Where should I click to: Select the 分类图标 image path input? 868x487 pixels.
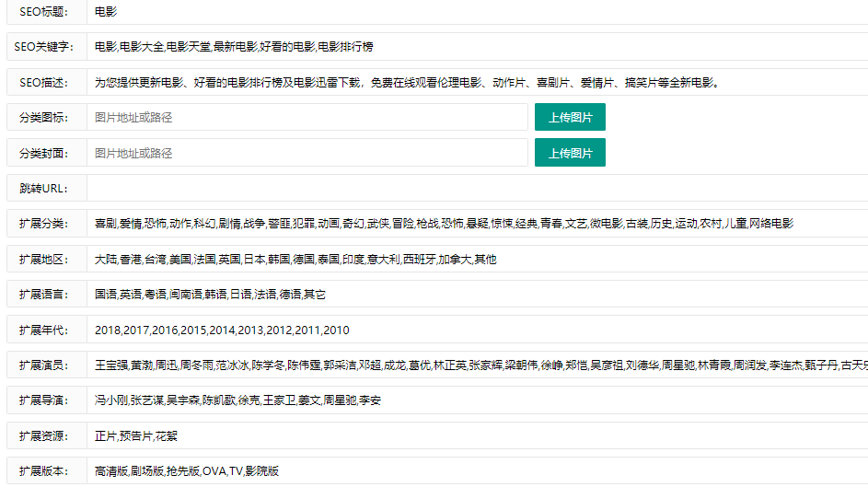(x=307, y=117)
